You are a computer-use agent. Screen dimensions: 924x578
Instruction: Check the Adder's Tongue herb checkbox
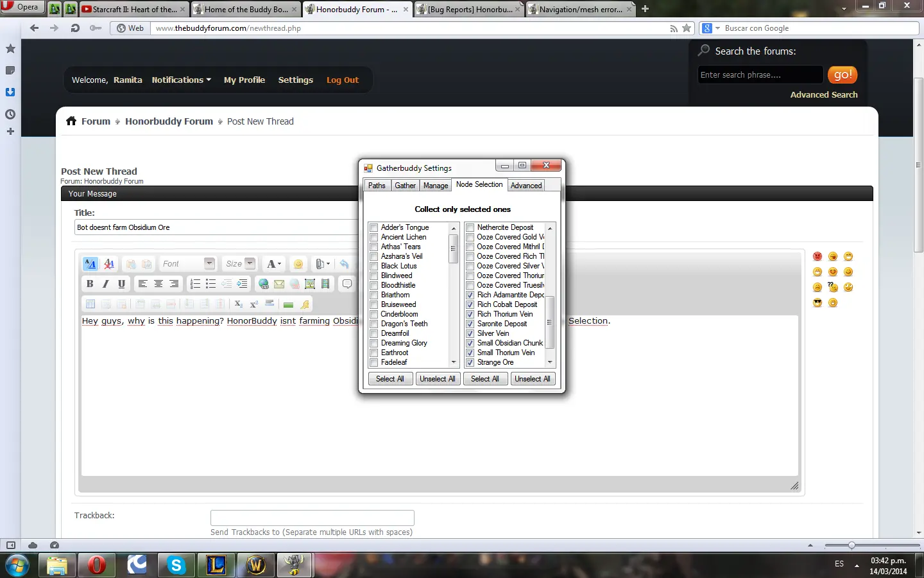pos(373,227)
